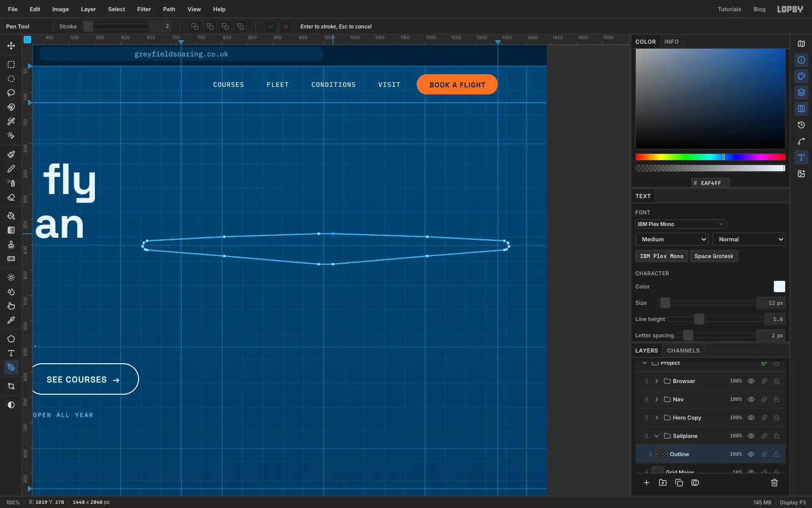Select the Eyedropper tool

click(11, 320)
